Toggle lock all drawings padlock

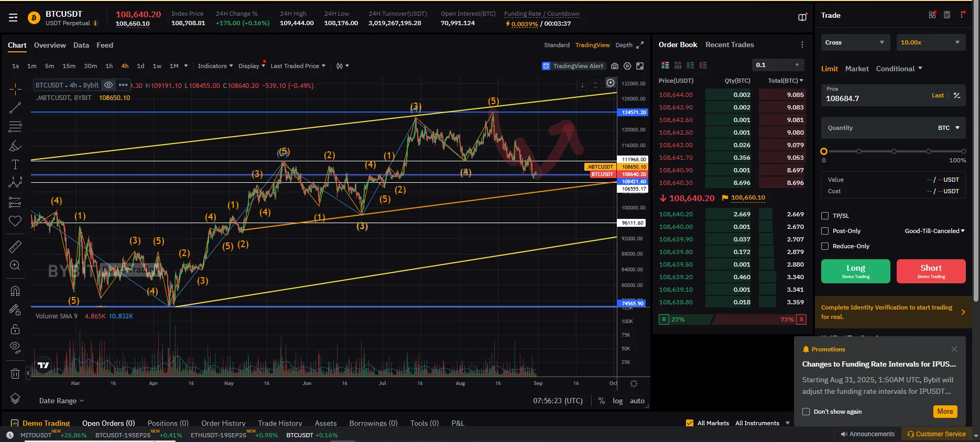(x=15, y=329)
